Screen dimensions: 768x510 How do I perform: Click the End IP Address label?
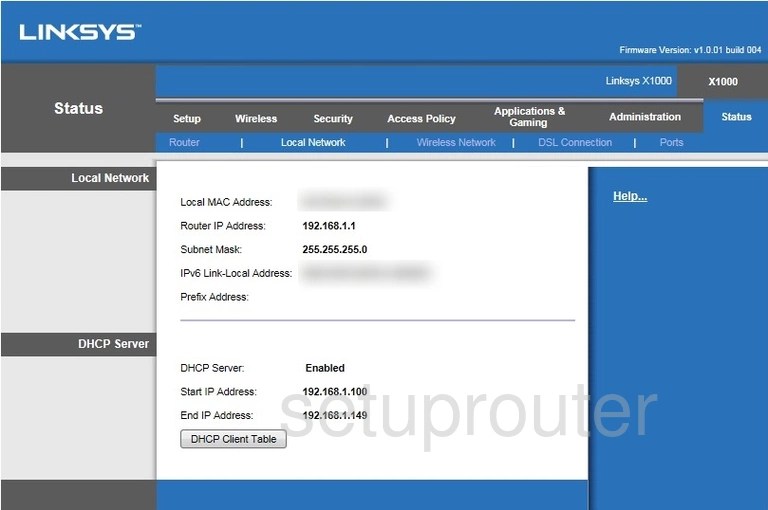[x=216, y=415]
